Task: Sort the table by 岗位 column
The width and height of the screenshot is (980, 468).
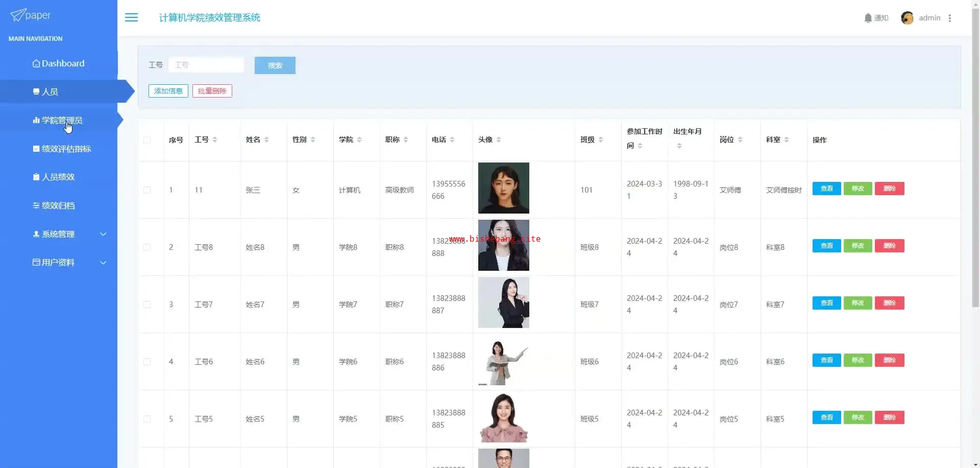Action: click(x=740, y=139)
